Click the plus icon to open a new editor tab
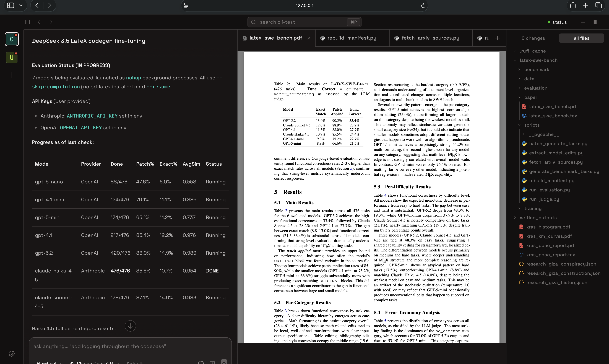The height and width of the screenshot is (364, 609). (x=497, y=38)
